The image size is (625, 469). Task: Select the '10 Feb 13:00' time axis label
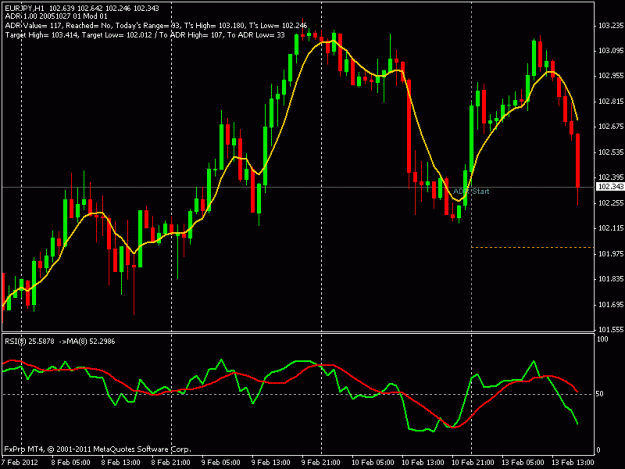click(423, 463)
